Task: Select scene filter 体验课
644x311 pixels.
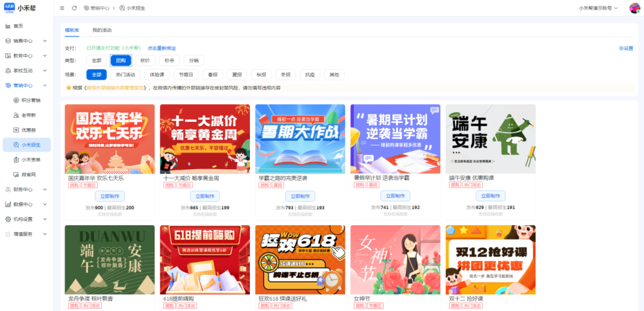Action: 157,74
